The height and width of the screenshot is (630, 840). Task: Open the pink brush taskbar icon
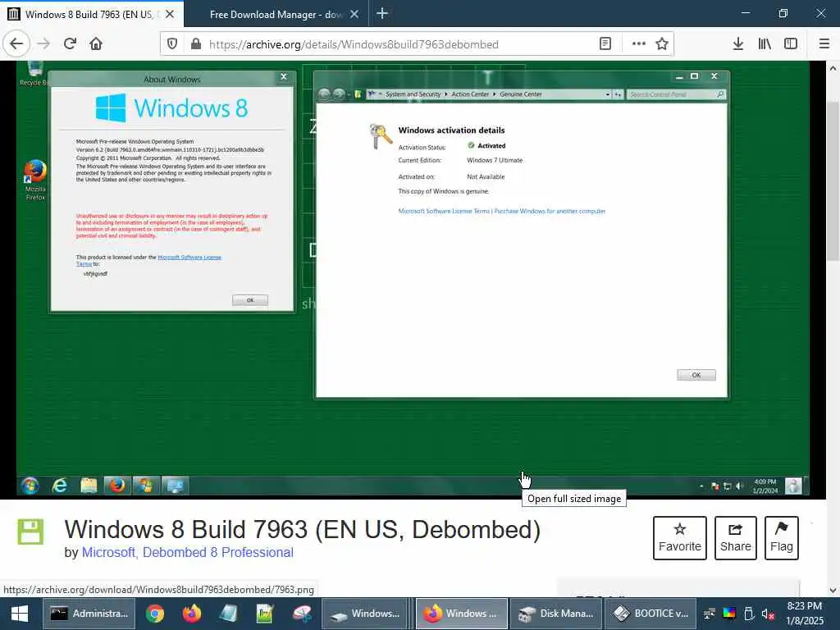[302, 614]
